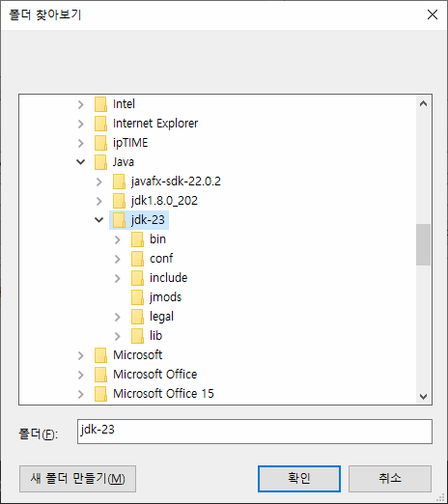Click the Internet Explorer folder icon
This screenshot has height=504, width=448.
click(x=100, y=124)
